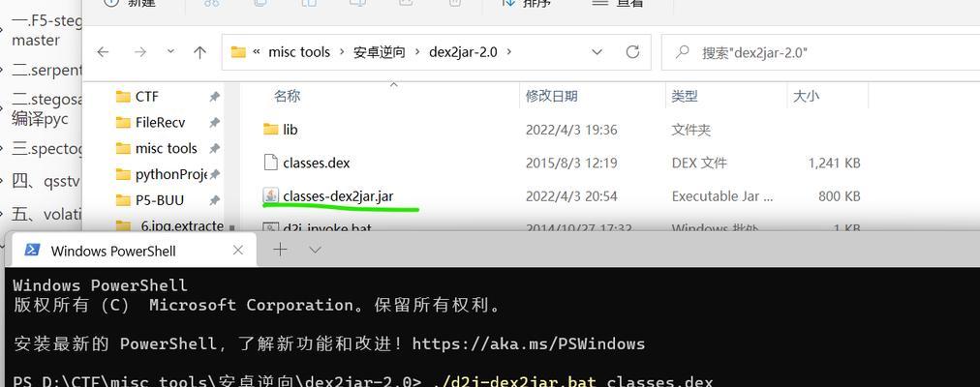980x387 pixels.
Task: Select the FileRecv quick access folder
Action: click(160, 122)
